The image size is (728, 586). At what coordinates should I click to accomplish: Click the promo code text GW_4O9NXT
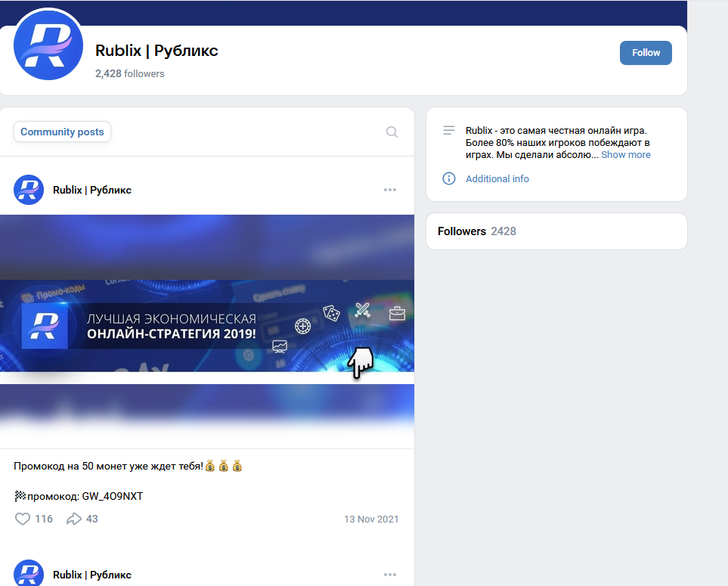pos(113,496)
